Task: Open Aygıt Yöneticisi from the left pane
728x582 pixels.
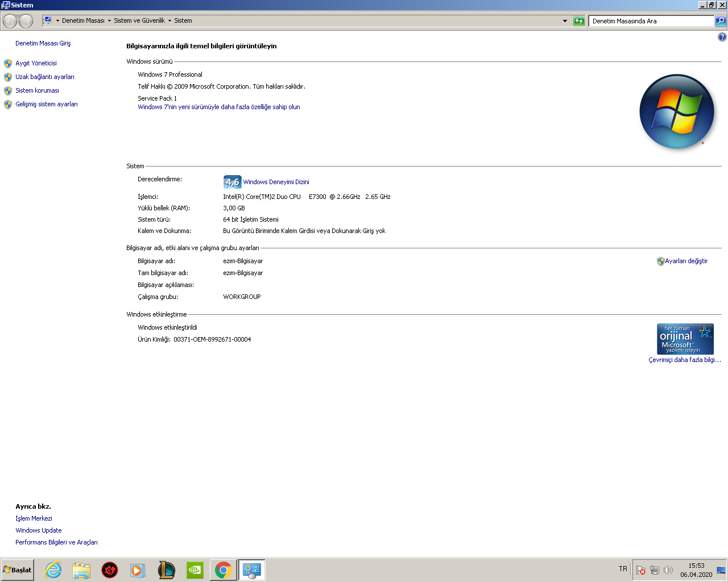Action: click(x=36, y=63)
